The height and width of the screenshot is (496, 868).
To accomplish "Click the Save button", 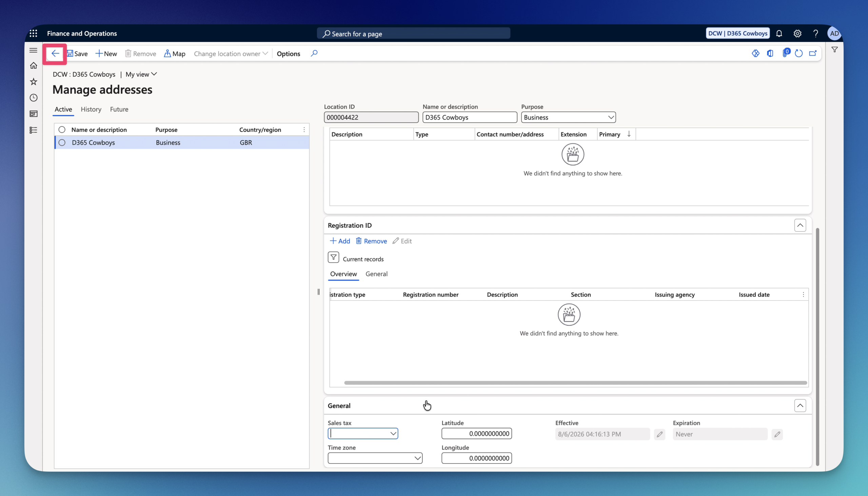I will tap(77, 54).
